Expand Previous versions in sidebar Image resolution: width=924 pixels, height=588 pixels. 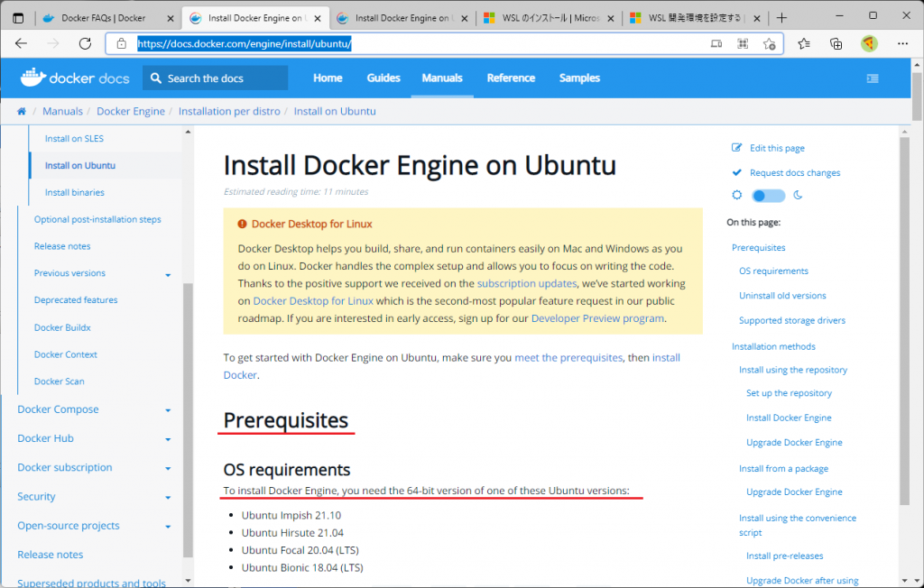[x=168, y=275]
